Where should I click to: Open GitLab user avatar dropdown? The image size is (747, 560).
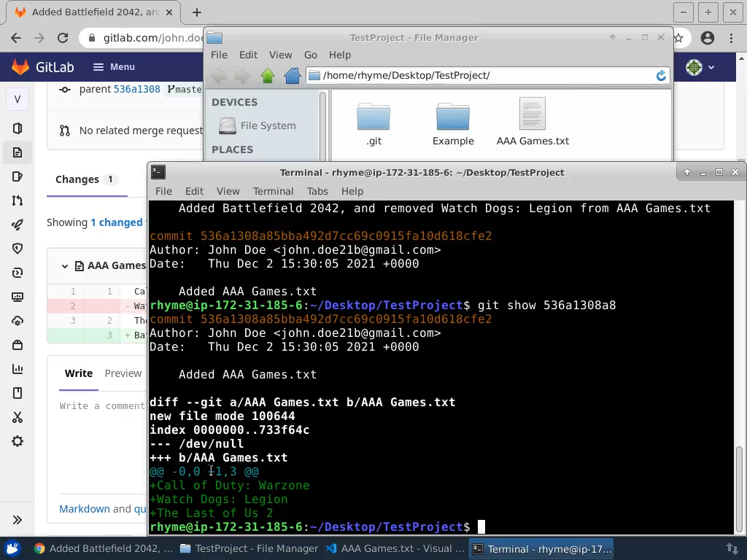click(700, 68)
